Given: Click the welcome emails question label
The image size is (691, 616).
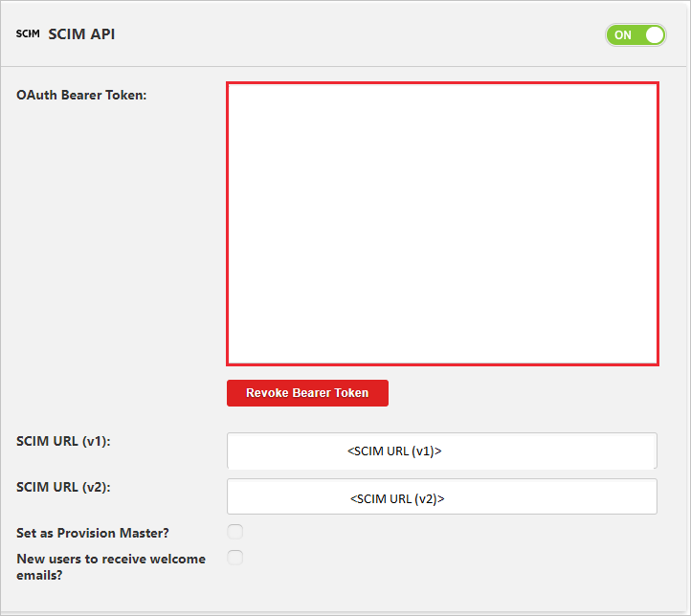Looking at the screenshot, I should (x=111, y=566).
